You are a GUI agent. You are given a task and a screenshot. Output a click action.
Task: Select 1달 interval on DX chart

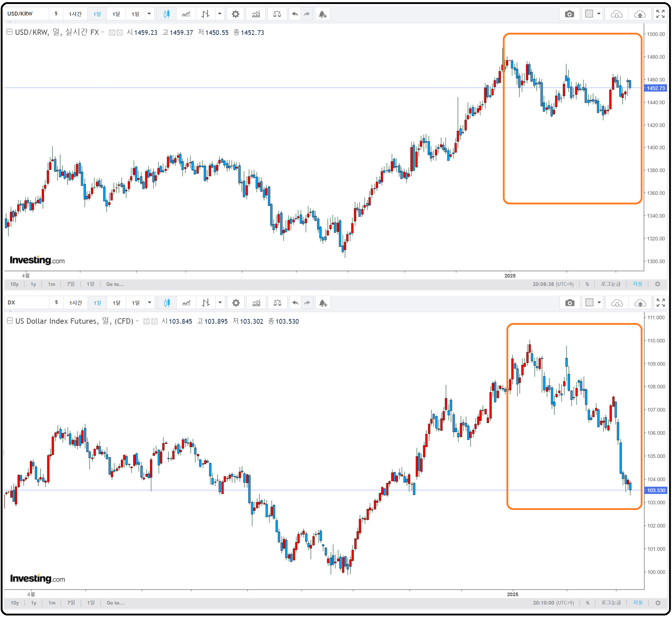point(116,303)
